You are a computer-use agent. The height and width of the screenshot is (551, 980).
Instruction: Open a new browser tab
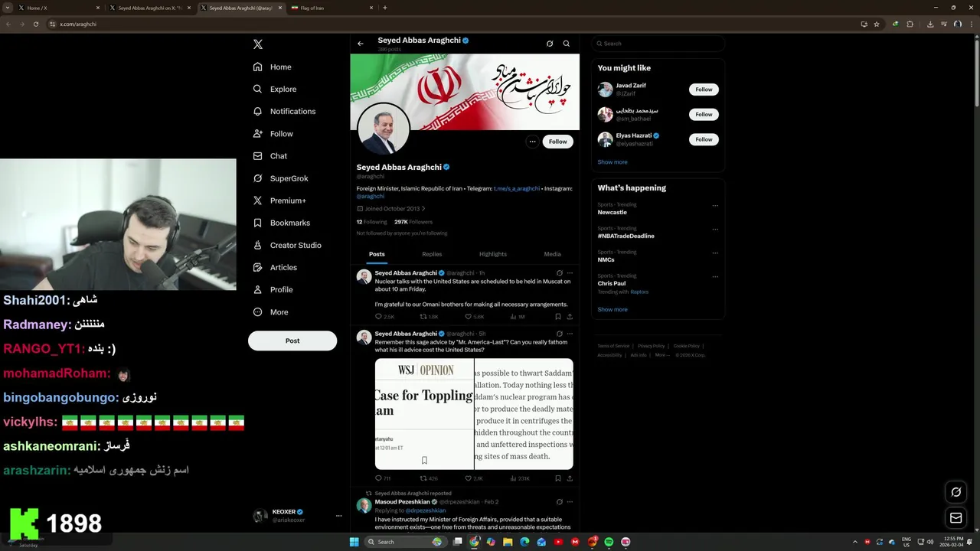click(385, 8)
